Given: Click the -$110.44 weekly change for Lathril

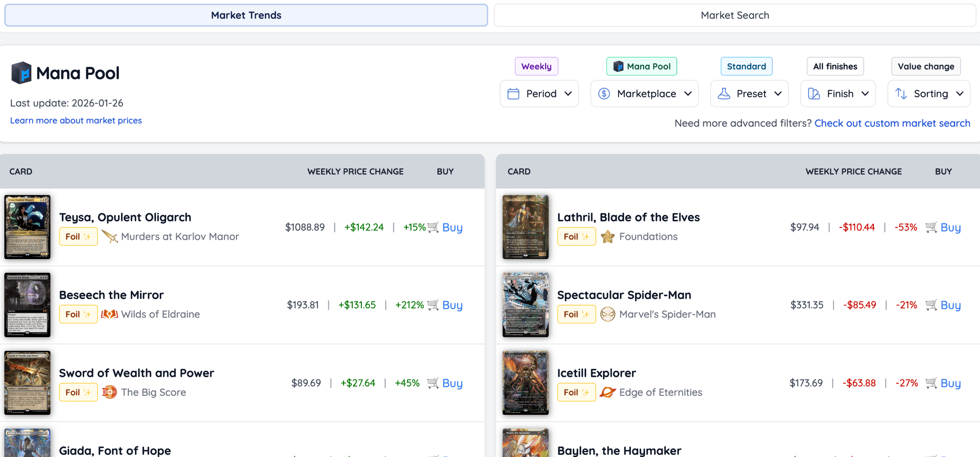Looking at the screenshot, I should coord(856,227).
